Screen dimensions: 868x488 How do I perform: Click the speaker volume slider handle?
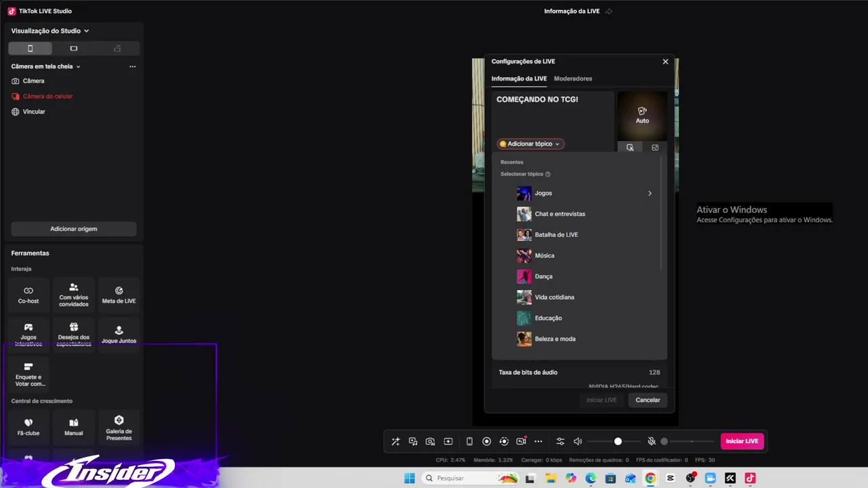[x=618, y=441]
